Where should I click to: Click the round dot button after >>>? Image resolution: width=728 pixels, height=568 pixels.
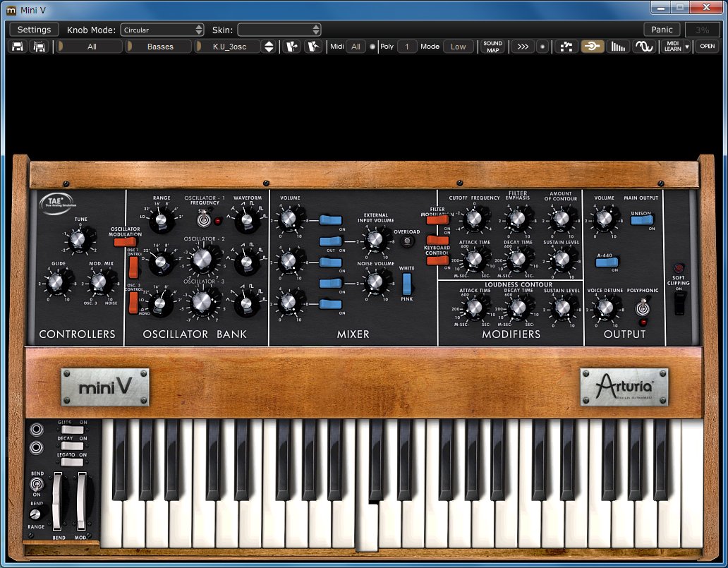pyautogui.click(x=542, y=47)
